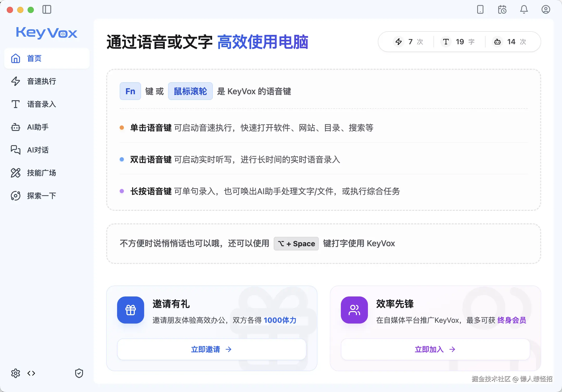This screenshot has width=562, height=392.
Task: Click the Fn key badge
Action: tap(130, 91)
